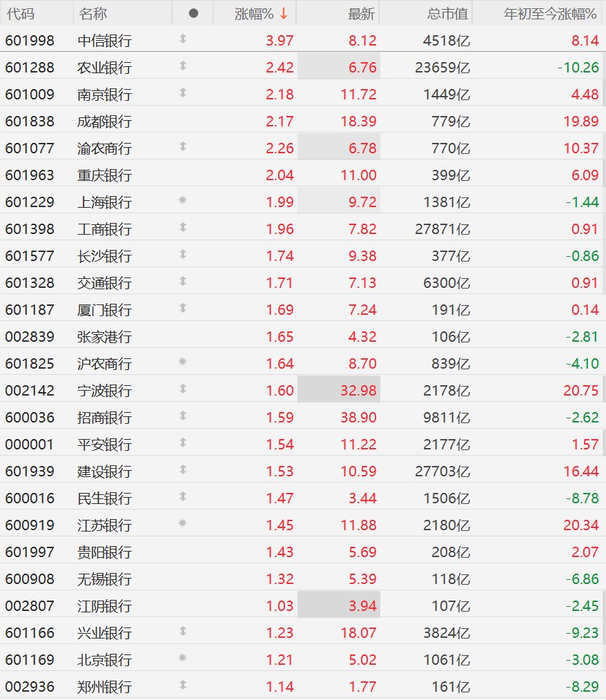Click stock code 601939
606x700 pixels.
click(30, 471)
